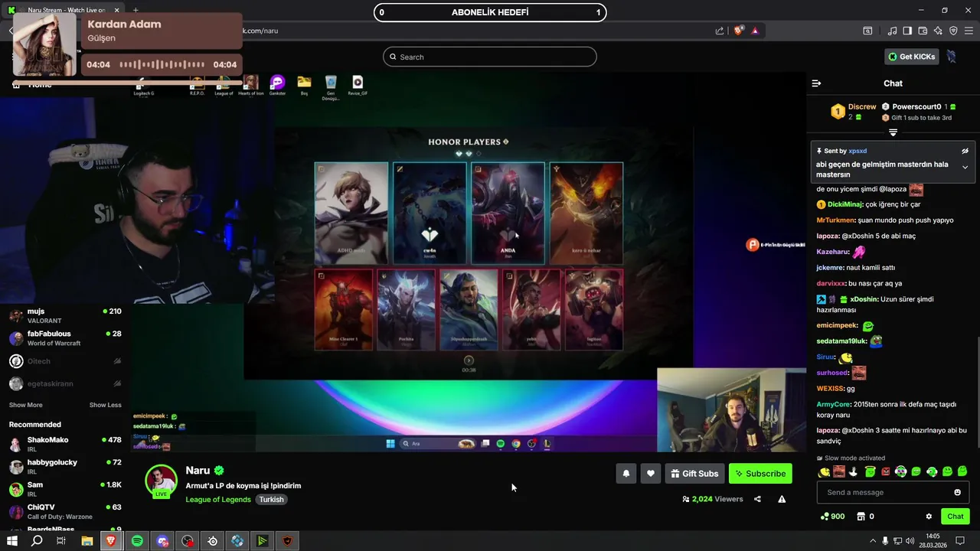The height and width of the screenshot is (551, 980).
Task: Click username xpsxd in the pinned message
Action: [x=857, y=152]
